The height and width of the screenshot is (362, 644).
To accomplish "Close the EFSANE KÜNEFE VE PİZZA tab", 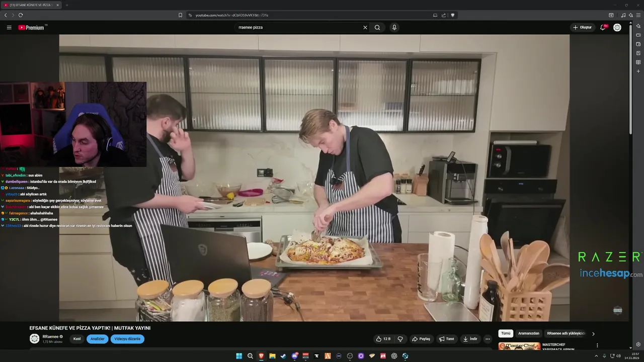I will [x=57, y=5].
